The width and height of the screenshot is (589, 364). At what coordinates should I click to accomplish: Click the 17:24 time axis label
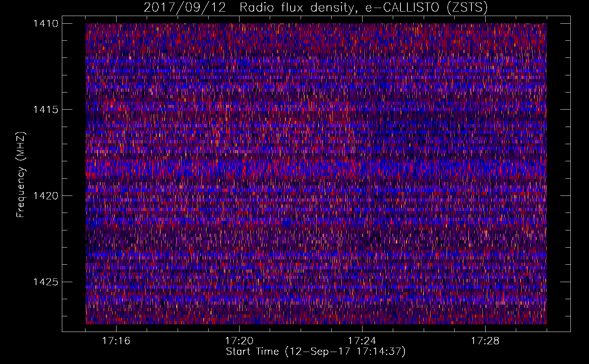pos(362,341)
